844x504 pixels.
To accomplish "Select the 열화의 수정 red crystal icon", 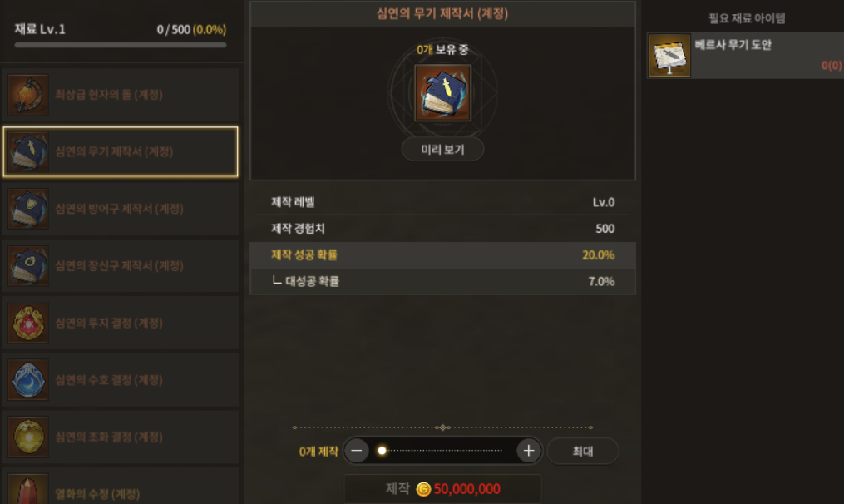I will [x=28, y=489].
